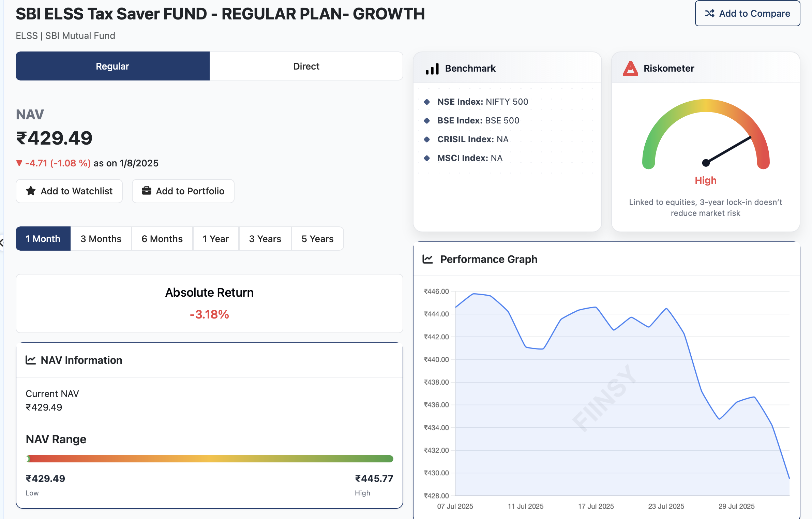Click the Riskometer gauge needle
The image size is (812, 519).
pos(728,150)
